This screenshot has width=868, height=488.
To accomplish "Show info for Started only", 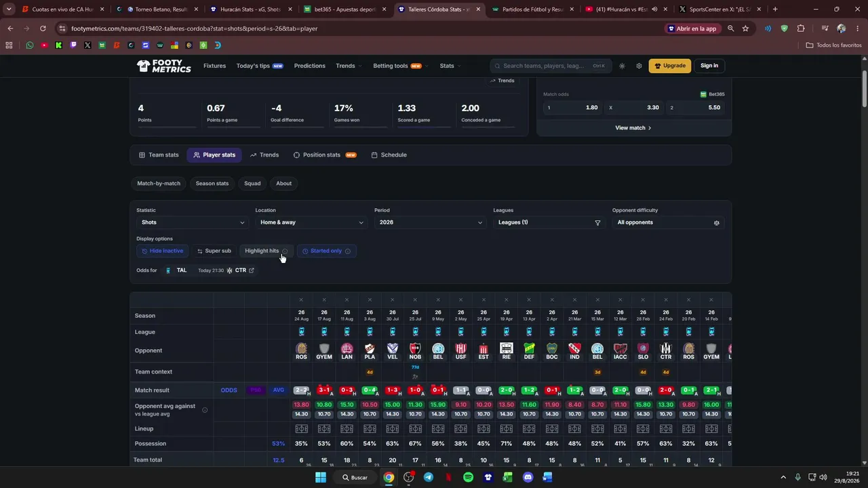I will pyautogui.click(x=348, y=251).
